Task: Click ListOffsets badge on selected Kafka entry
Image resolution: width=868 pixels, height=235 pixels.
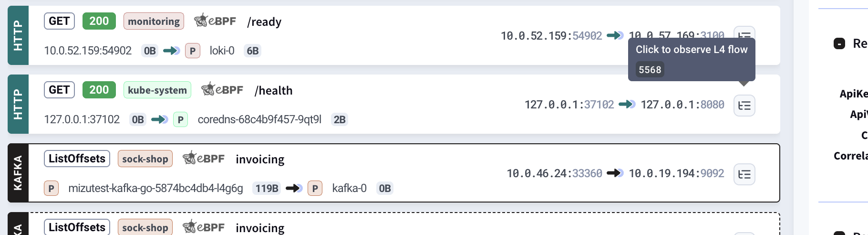Action: tap(77, 159)
